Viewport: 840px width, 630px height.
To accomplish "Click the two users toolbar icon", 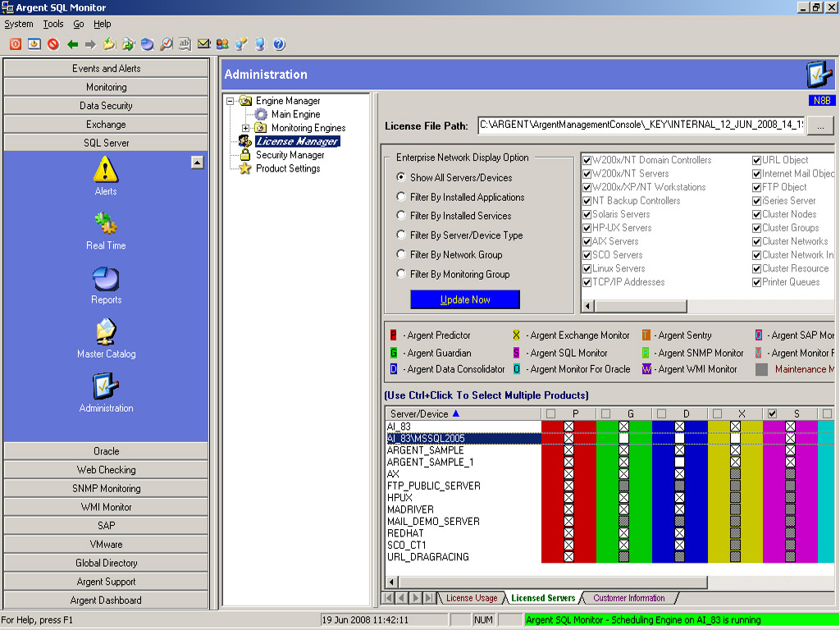I will click(222, 44).
